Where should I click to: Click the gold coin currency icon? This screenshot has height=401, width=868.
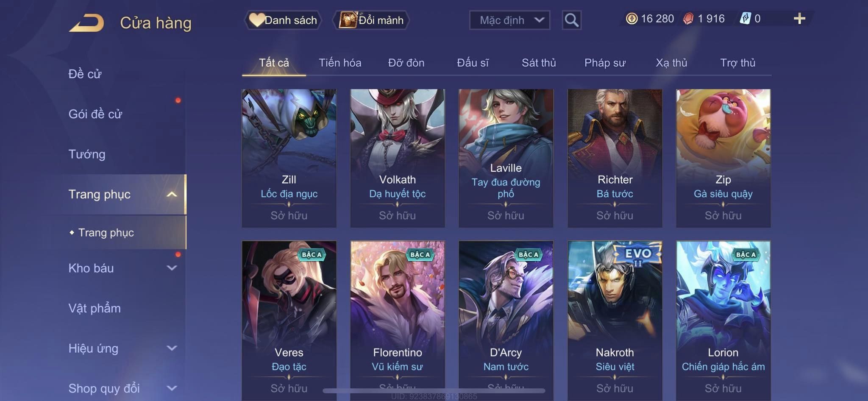point(632,19)
